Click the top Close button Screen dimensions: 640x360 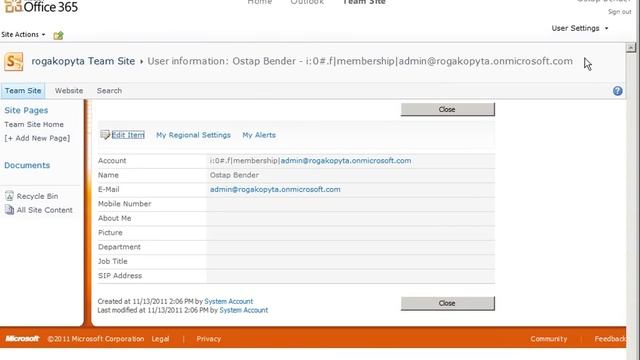447,109
